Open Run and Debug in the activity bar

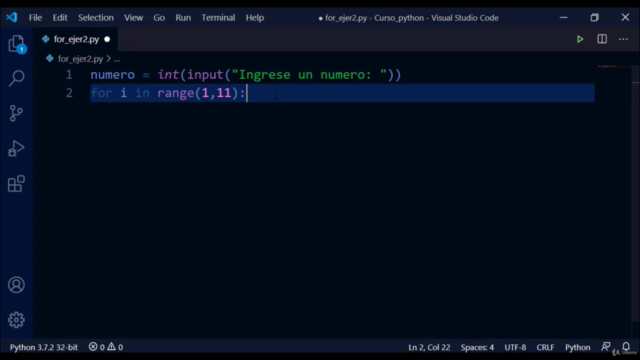pyautogui.click(x=16, y=148)
